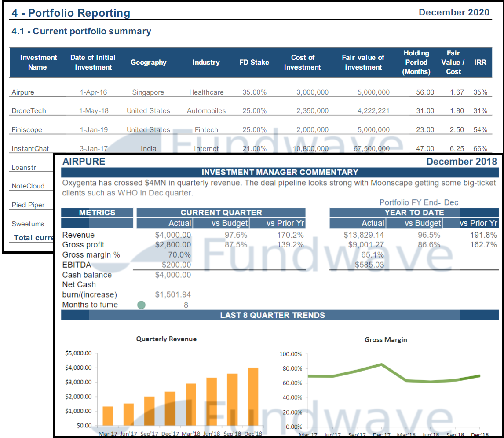The width and height of the screenshot is (504, 438).
Task: Click the Gross Margin green trend line
Action: point(394,374)
